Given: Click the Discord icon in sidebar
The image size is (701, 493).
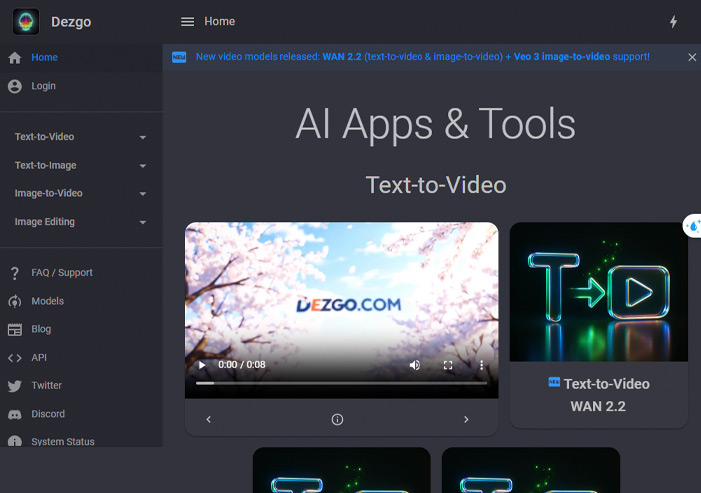Looking at the screenshot, I should click(15, 414).
